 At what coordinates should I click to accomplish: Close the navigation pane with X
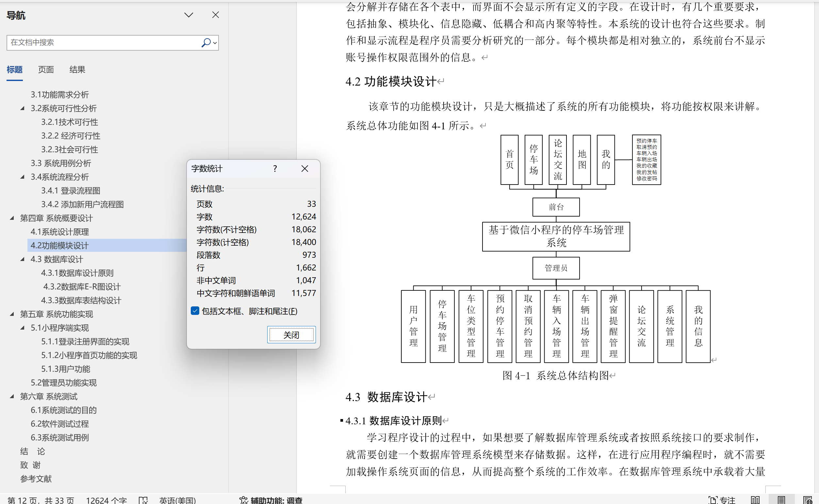click(x=216, y=15)
